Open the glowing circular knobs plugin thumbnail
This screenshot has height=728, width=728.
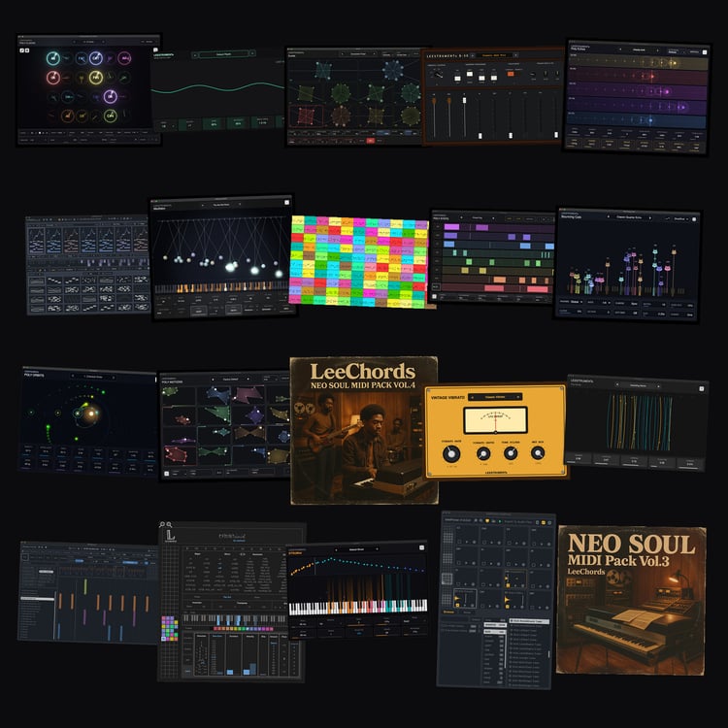(88, 89)
